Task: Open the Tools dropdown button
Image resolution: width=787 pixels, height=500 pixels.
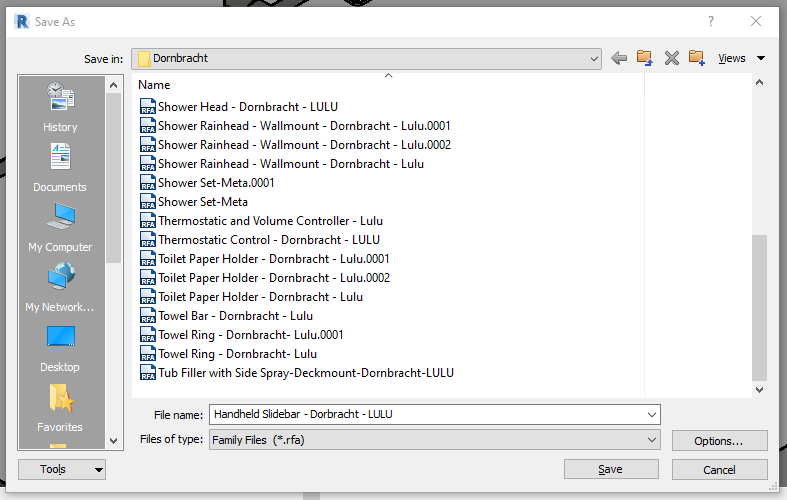Action: 62,469
